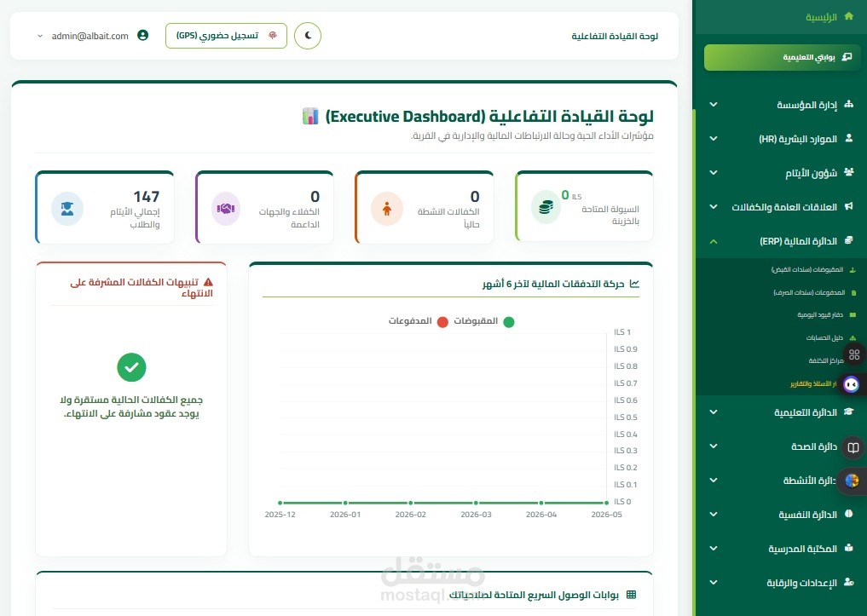This screenshot has height=616, width=867.
Task: Expand the المكتبة المدرسية section chevron
Action: tap(714, 549)
